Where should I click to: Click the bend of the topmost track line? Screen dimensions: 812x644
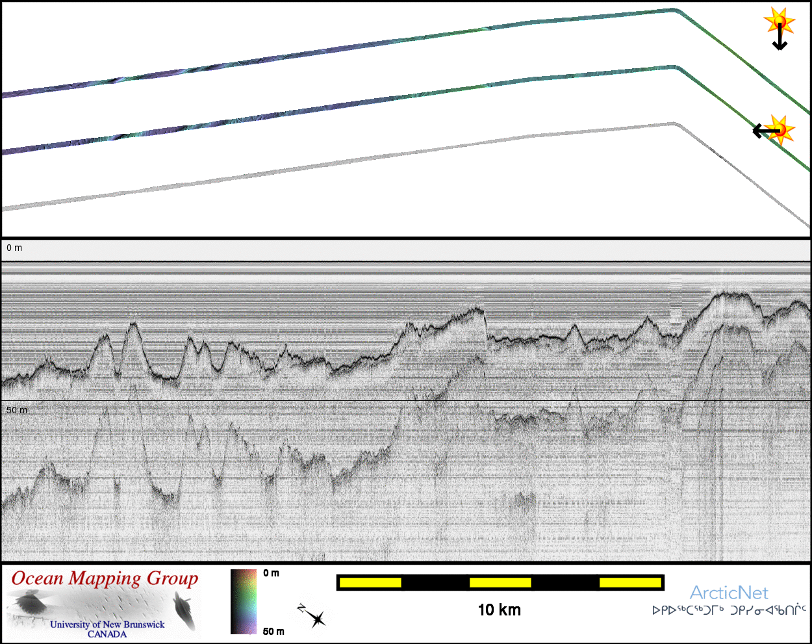676,10
